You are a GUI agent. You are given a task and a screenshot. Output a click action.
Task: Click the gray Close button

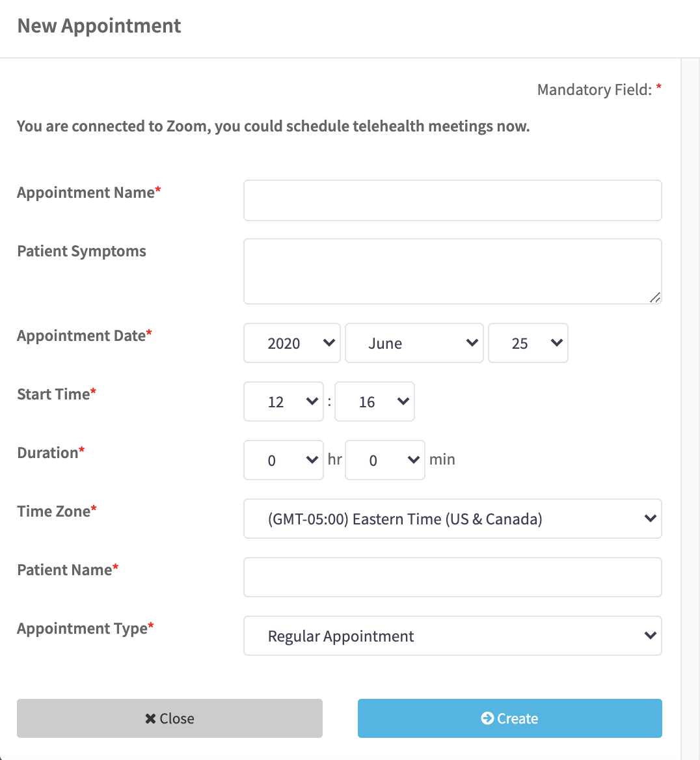(170, 718)
